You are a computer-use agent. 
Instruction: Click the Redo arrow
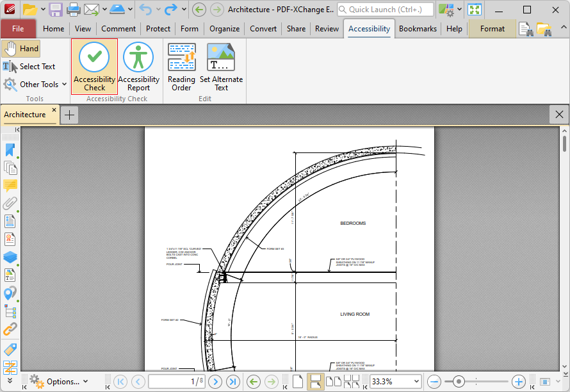click(x=170, y=10)
